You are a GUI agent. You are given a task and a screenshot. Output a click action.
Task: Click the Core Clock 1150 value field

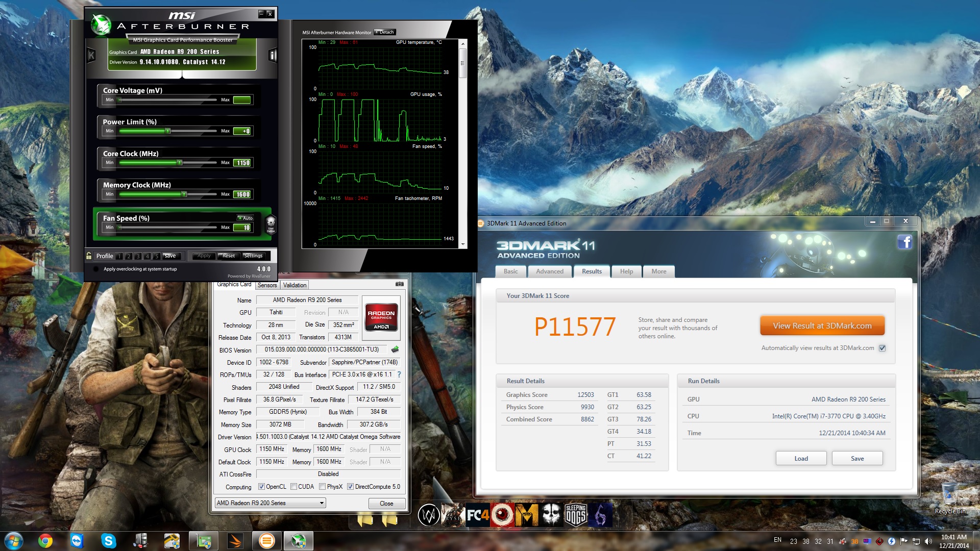(x=242, y=163)
